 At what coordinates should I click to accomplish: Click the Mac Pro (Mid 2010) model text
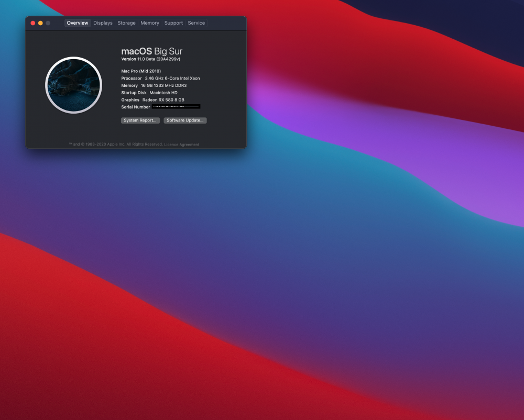141,71
